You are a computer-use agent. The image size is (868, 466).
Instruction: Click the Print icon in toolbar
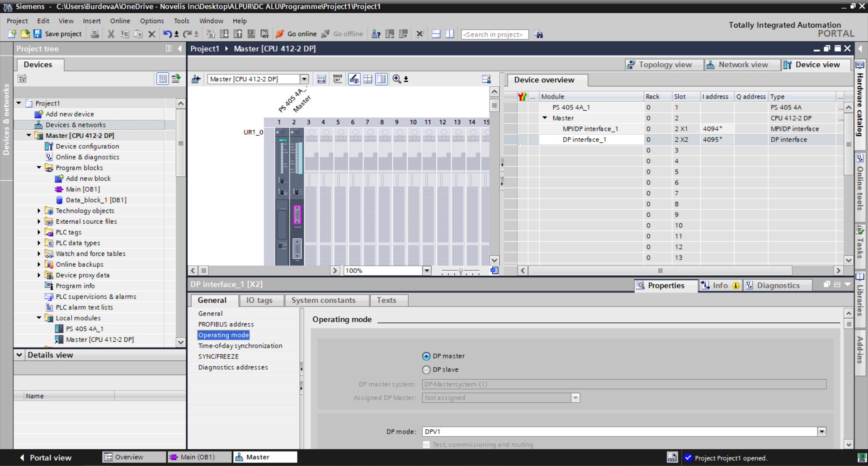(95, 34)
